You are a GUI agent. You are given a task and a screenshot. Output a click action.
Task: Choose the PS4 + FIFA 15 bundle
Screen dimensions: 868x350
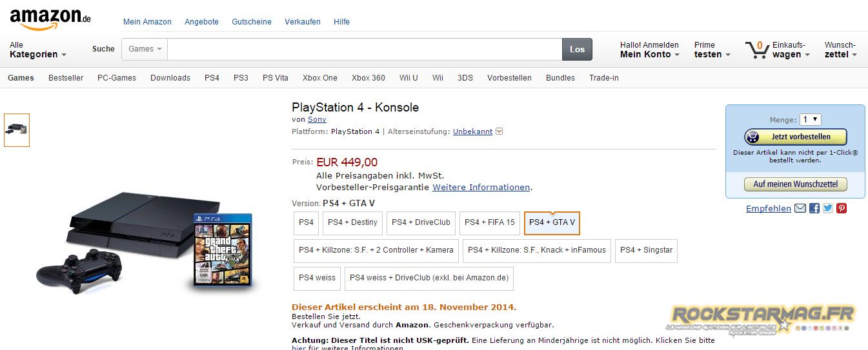pos(490,222)
